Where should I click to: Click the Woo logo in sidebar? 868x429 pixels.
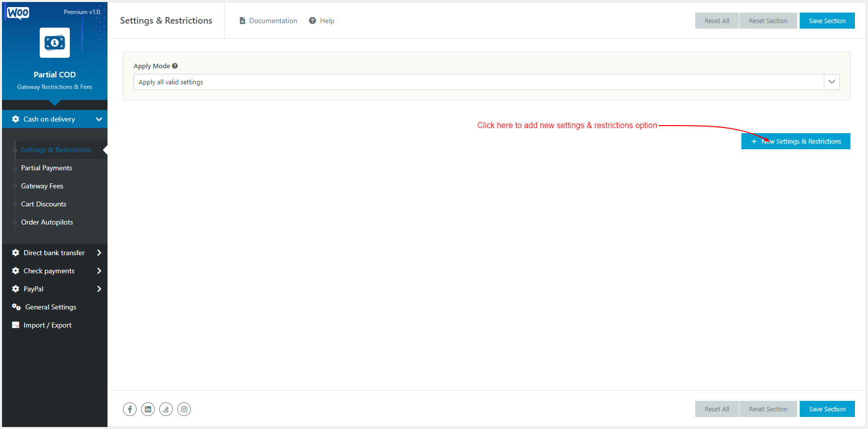click(18, 13)
